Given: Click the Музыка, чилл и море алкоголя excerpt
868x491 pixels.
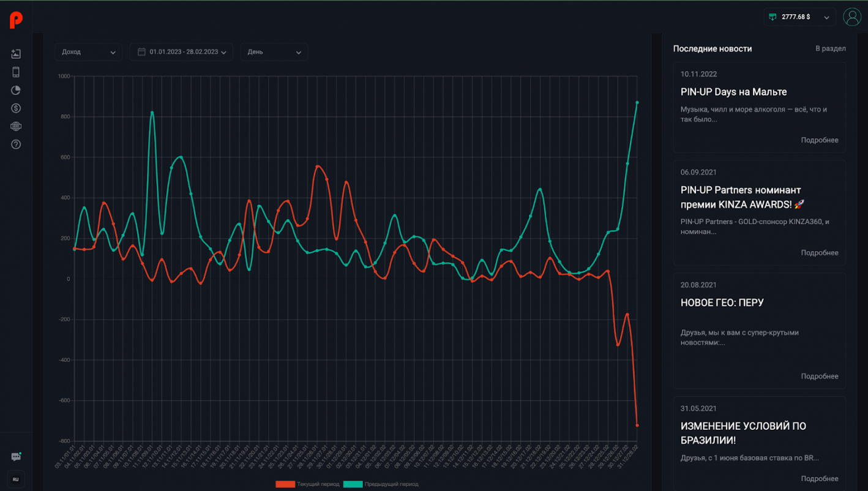Looking at the screenshot, I should (x=754, y=114).
